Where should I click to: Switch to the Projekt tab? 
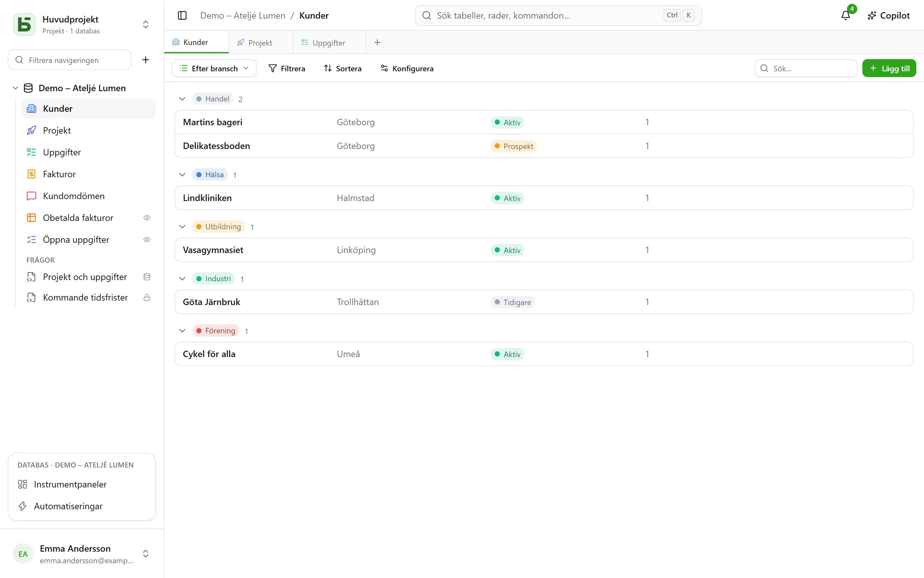click(261, 42)
